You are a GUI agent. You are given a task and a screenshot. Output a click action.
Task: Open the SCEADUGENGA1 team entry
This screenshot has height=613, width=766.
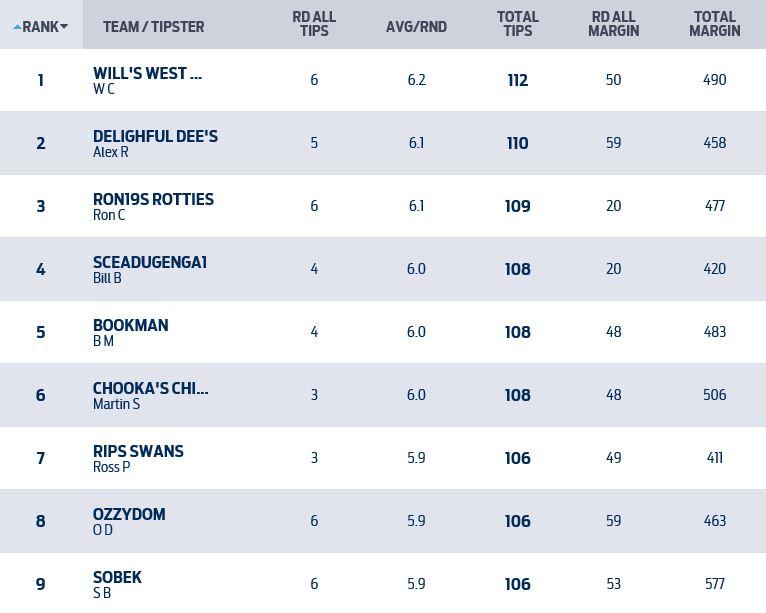(x=150, y=262)
